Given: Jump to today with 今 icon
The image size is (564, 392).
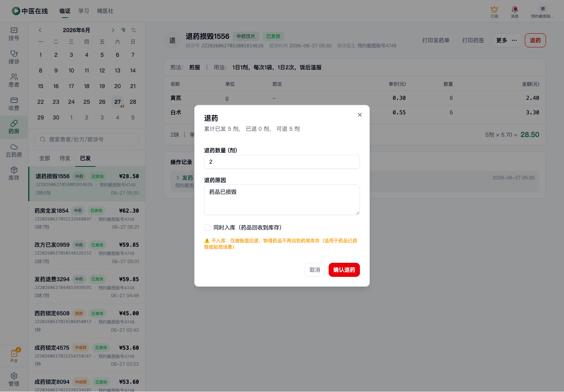Looking at the screenshot, I should tap(123, 30).
